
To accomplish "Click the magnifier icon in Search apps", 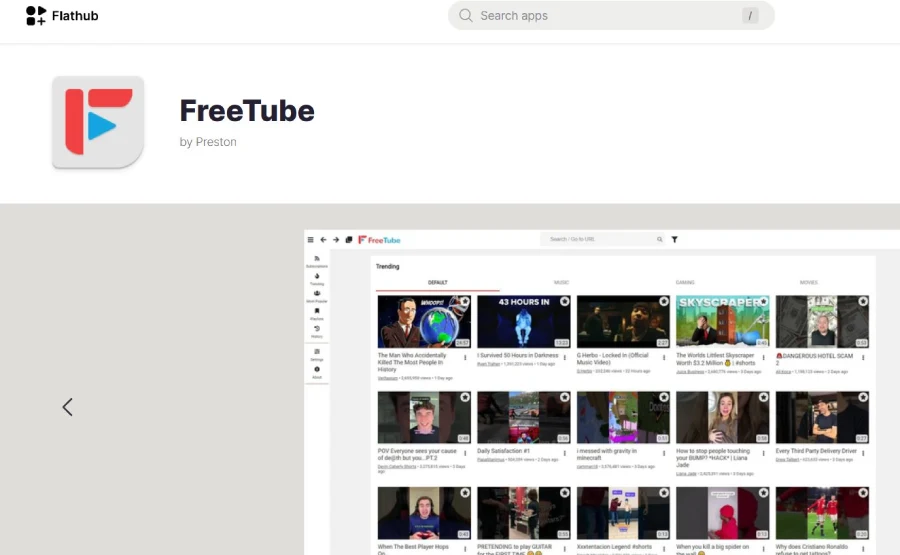I will pos(465,15).
